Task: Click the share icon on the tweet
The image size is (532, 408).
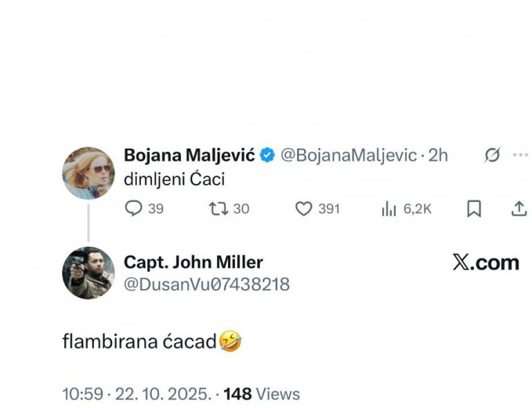Action: 518,208
